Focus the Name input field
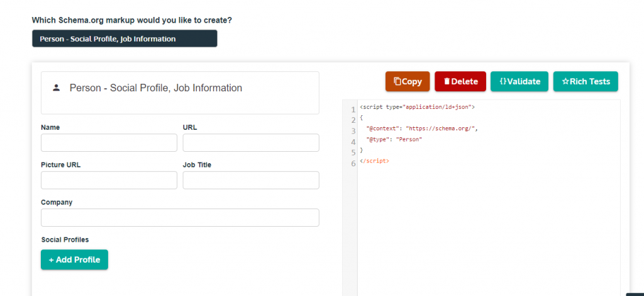 [109, 143]
